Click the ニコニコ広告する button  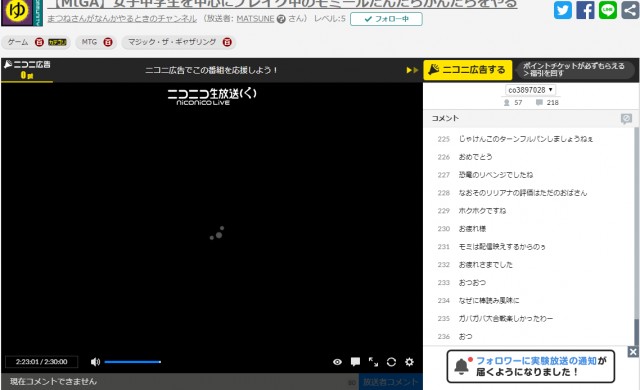[467, 70]
